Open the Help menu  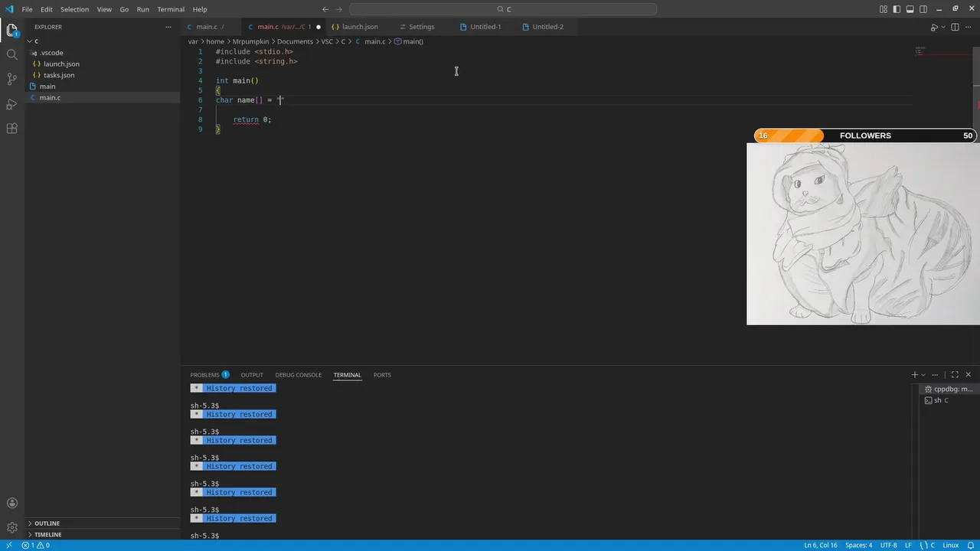click(x=200, y=9)
